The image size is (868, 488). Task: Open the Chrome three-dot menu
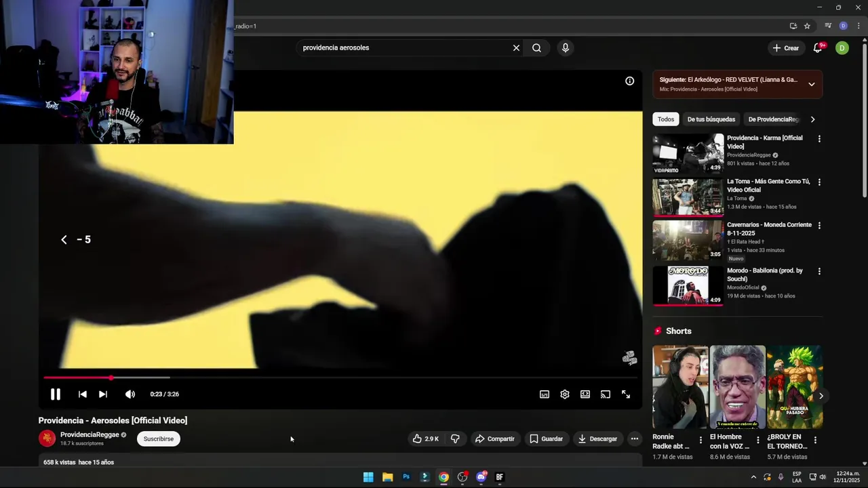(x=859, y=26)
